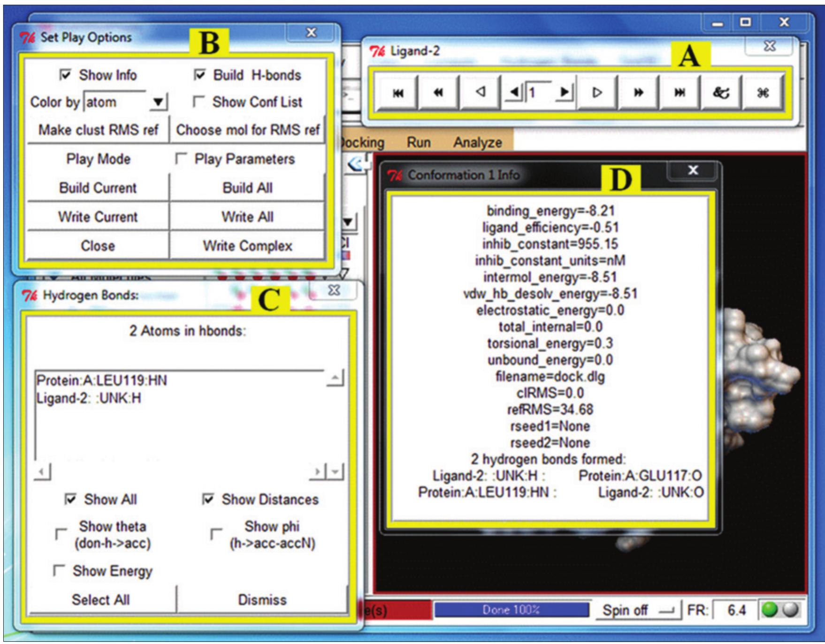
Task: Enable the Show Conf List checkbox
Action: point(199,102)
